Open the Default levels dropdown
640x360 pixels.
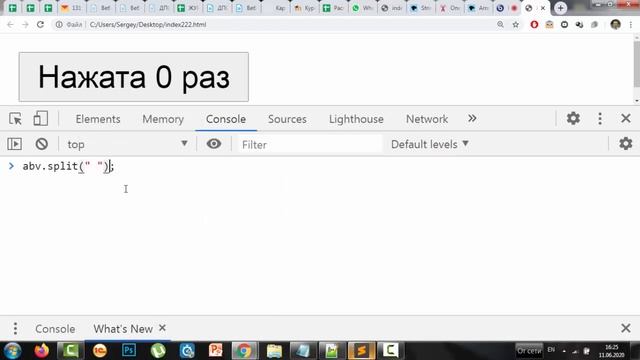(430, 144)
